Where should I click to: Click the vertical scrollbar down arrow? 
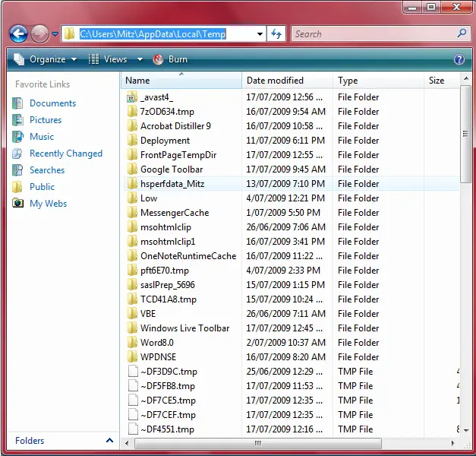466,430
